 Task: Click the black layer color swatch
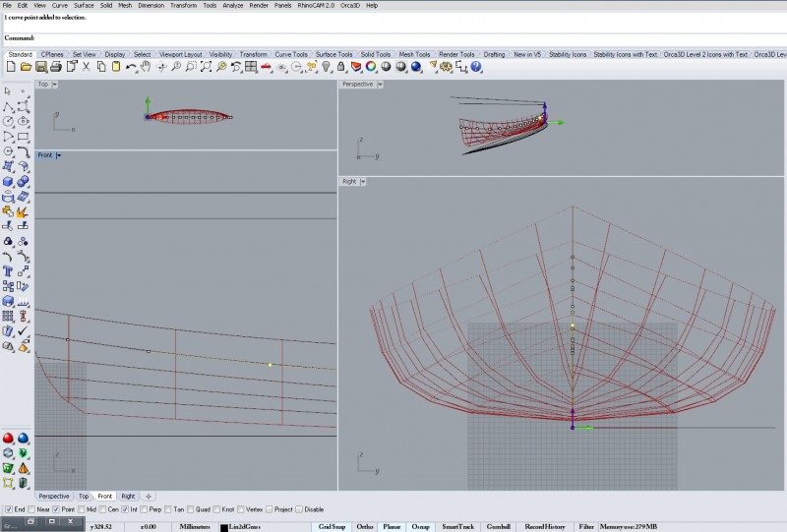coord(224,528)
